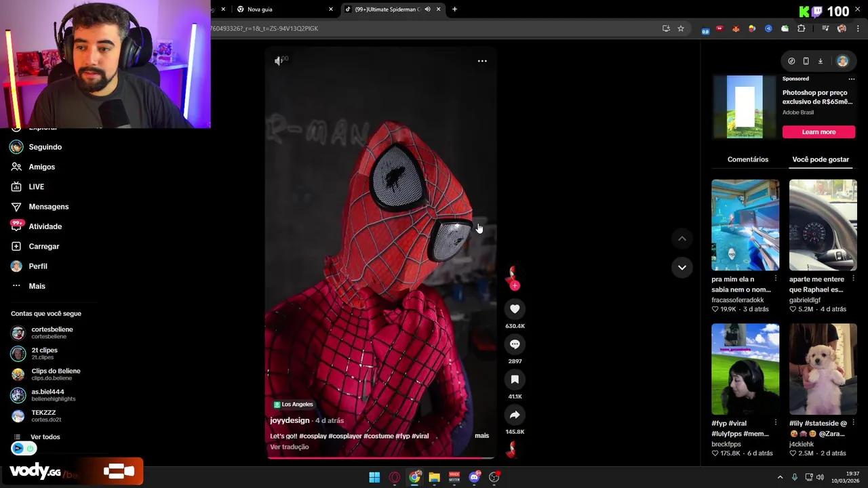868x488 pixels.
Task: Open Chrome's Extensions puzzle icon
Action: (802, 28)
